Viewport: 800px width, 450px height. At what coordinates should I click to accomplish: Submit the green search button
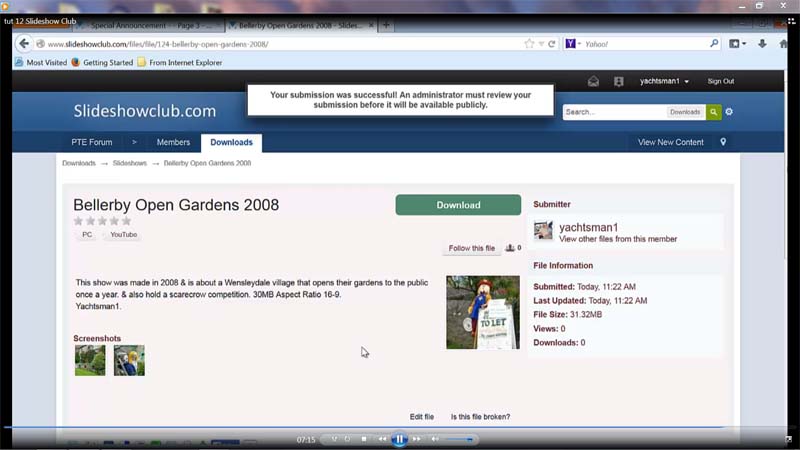[713, 112]
